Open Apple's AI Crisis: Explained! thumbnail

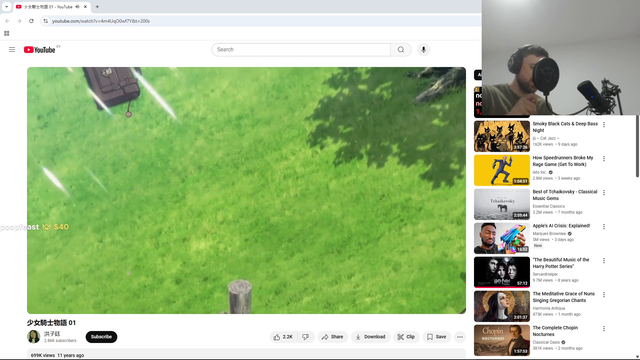[x=502, y=238]
